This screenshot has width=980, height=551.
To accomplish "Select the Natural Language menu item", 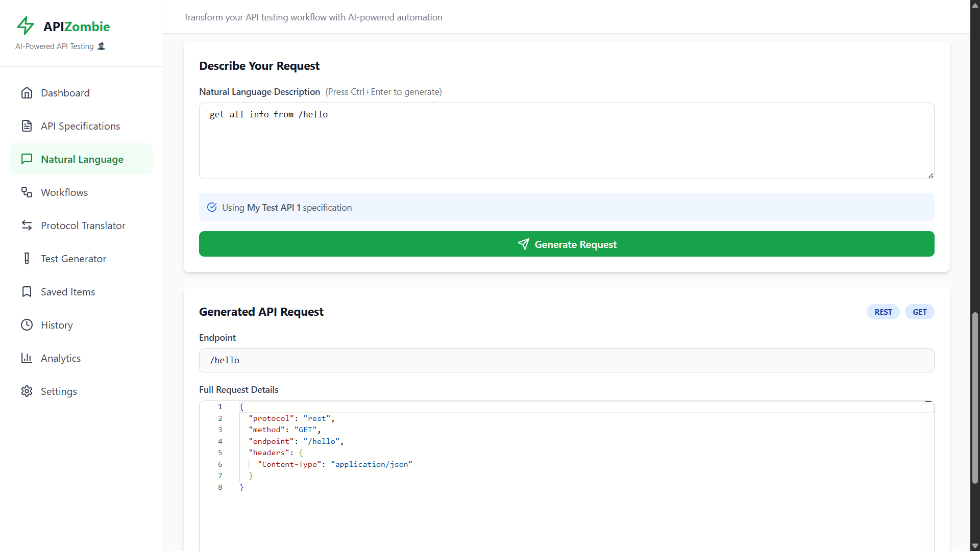I will pos(82,159).
